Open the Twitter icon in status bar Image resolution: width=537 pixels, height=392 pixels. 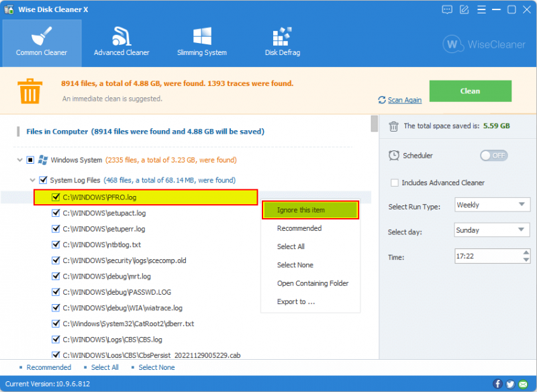[510, 384]
